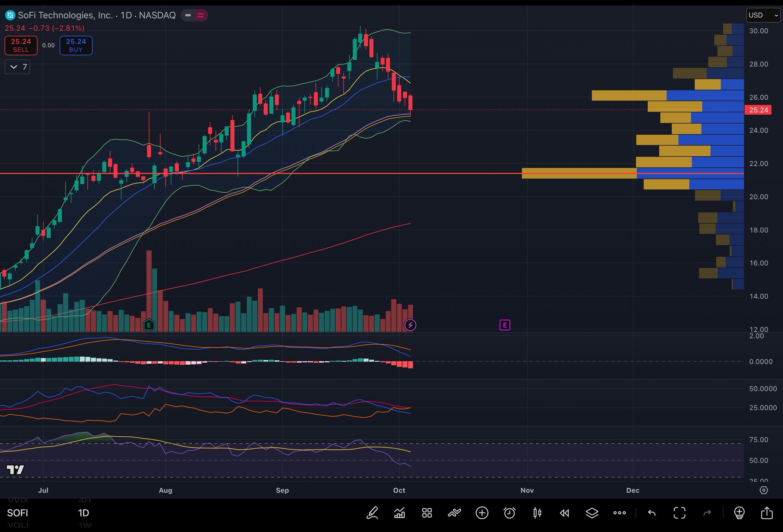Open the layout grid icon
The width and height of the screenshot is (783, 532).
(x=427, y=513)
